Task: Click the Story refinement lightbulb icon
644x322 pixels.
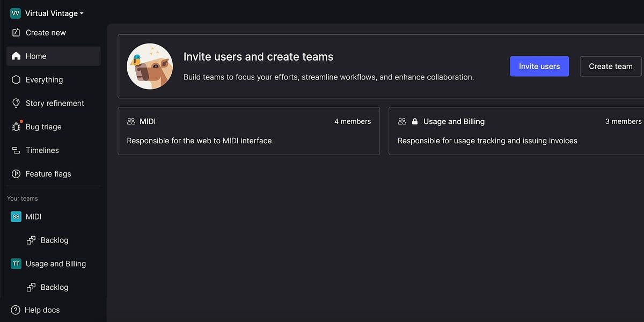Action: (16, 104)
